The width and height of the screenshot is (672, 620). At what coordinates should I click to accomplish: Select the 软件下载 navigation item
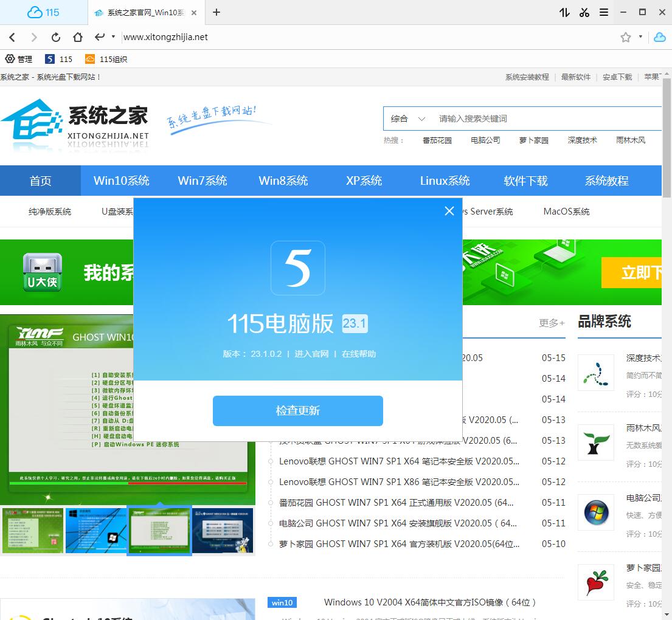click(525, 181)
